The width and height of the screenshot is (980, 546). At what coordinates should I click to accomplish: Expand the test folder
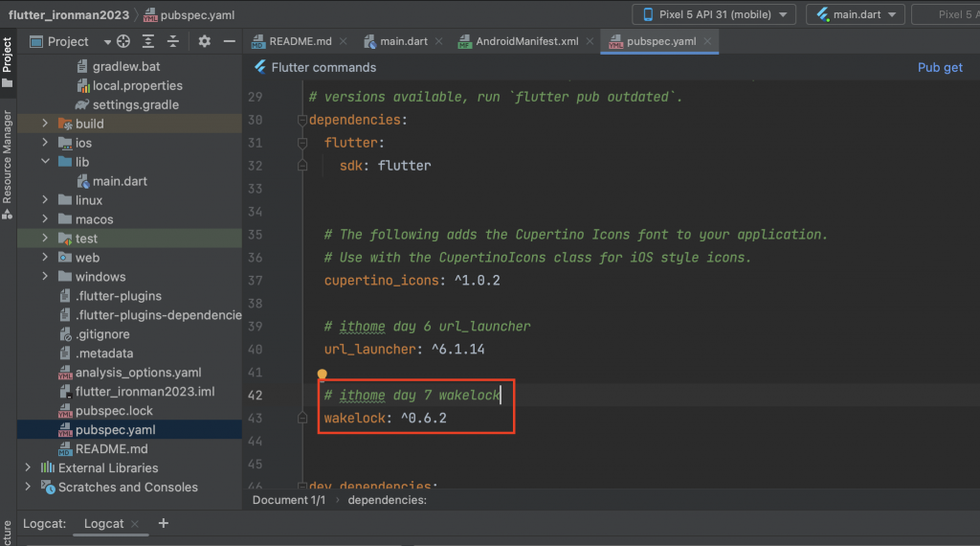45,239
